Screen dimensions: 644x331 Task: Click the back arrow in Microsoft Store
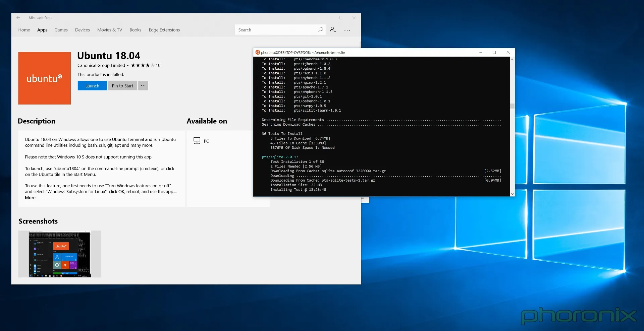[18, 18]
